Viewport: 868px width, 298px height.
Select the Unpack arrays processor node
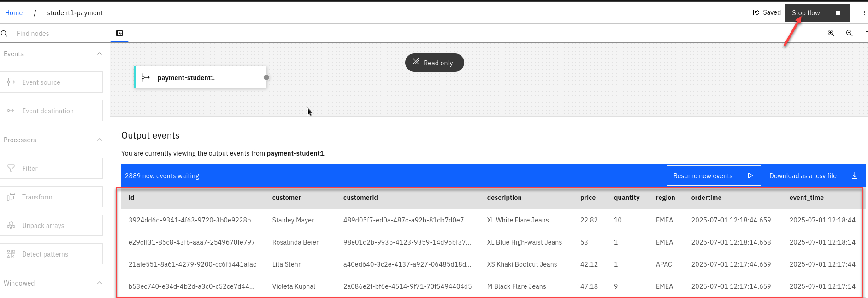pyautogui.click(x=52, y=226)
